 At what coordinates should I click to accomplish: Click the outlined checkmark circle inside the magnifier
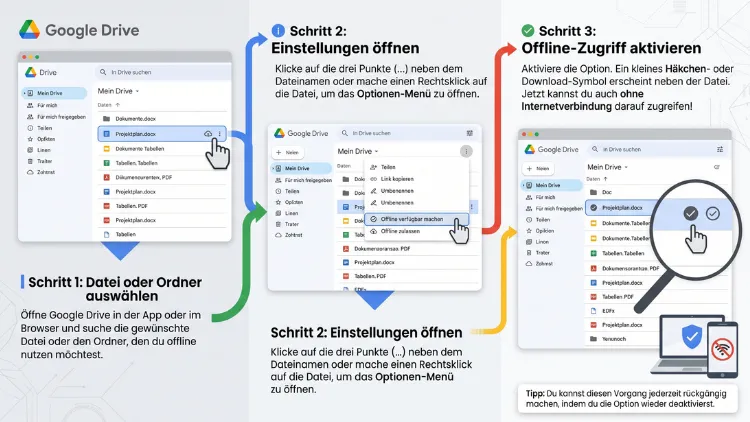(713, 213)
